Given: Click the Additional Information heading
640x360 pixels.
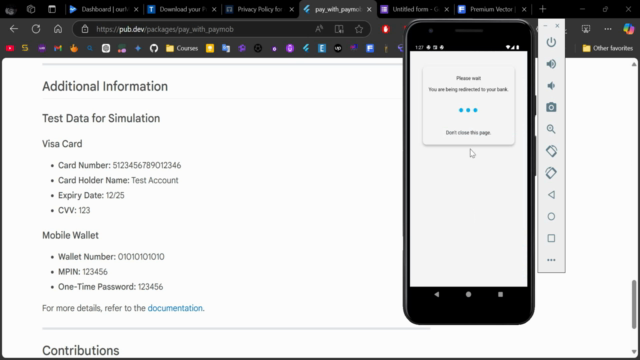Looking at the screenshot, I should pyautogui.click(x=105, y=87).
